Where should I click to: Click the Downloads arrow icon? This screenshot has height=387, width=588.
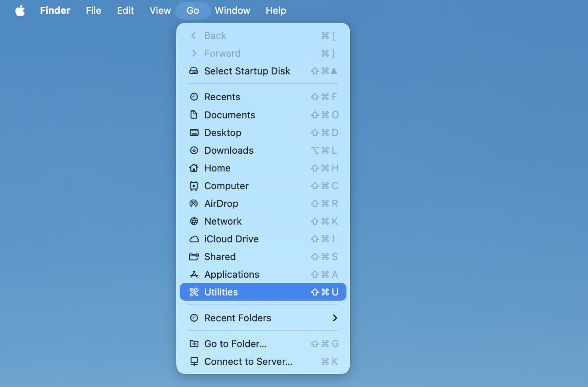(194, 150)
